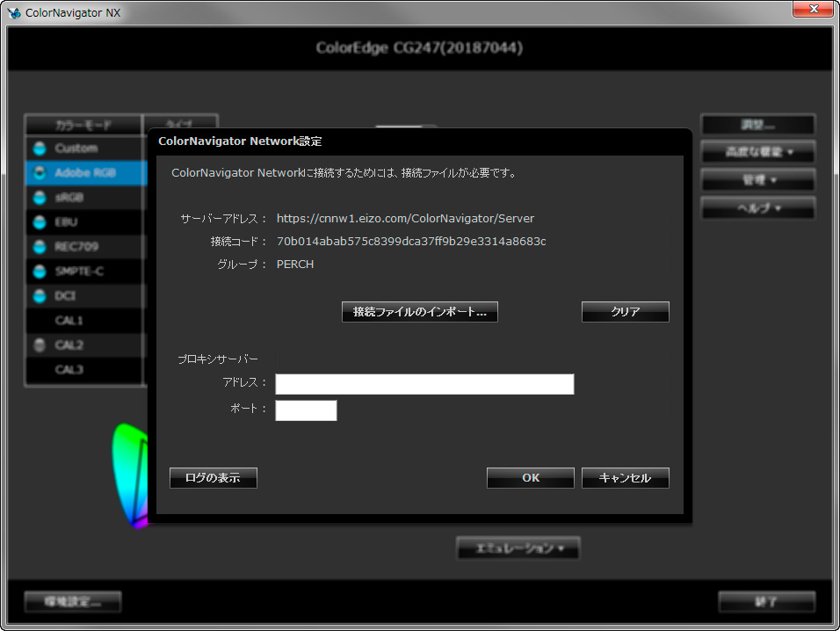The image size is (840, 631).
Task: Select the EBU color mode row
Action: (86, 221)
